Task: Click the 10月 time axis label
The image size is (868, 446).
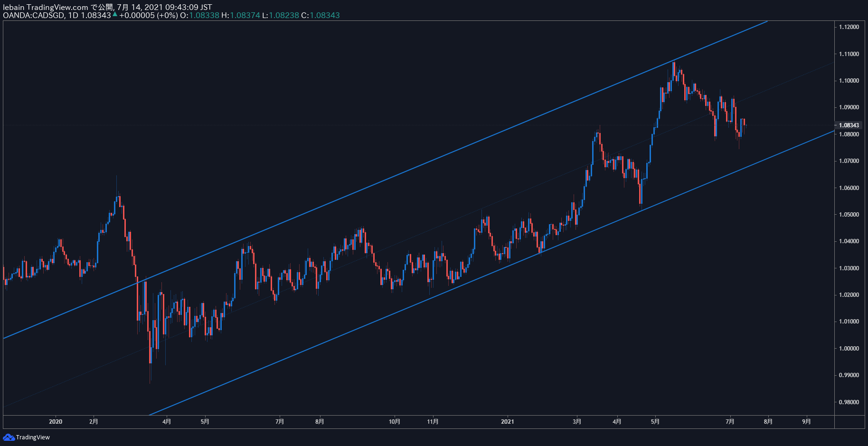Action: [395, 422]
